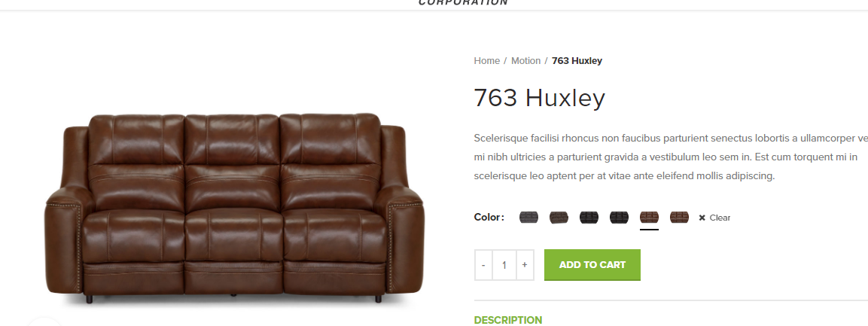Click the underlined selected brown swatch
The height and width of the screenshot is (326, 868).
(x=650, y=218)
